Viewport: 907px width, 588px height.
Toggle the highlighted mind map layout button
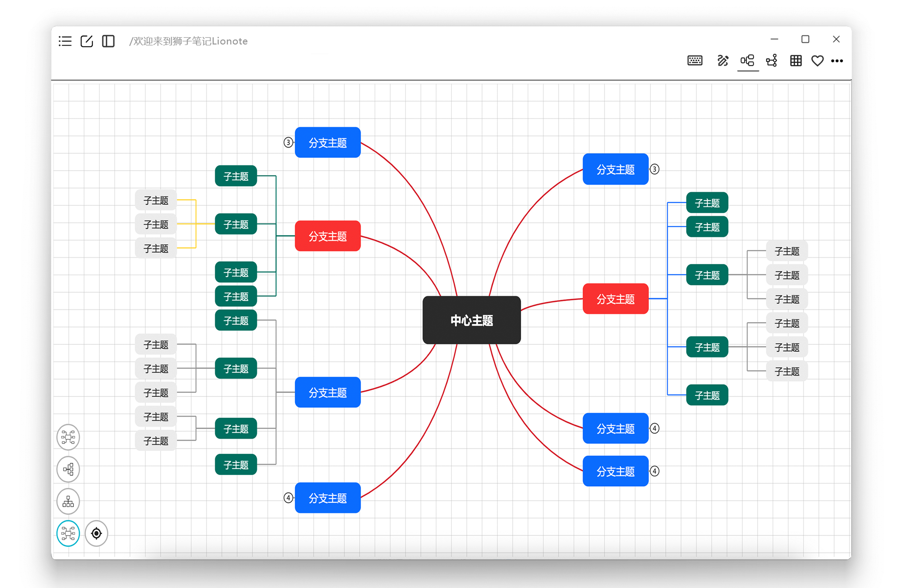pos(68,533)
